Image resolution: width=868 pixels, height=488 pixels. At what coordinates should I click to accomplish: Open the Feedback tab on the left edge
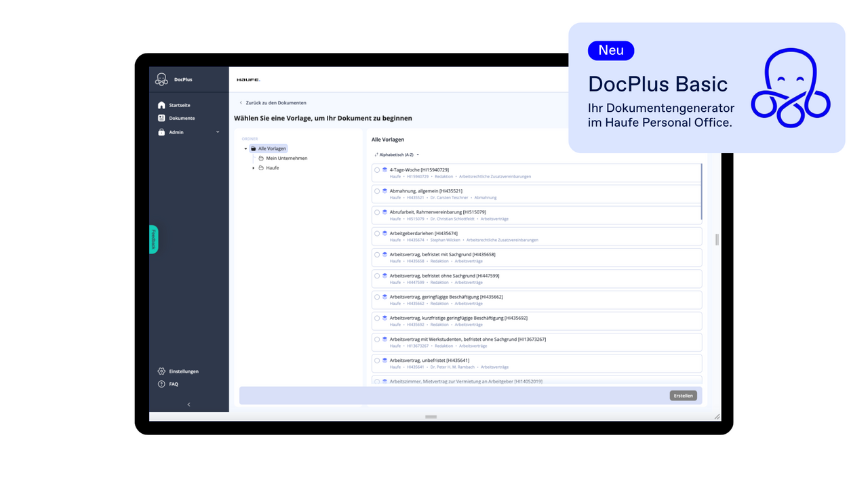pyautogui.click(x=153, y=239)
